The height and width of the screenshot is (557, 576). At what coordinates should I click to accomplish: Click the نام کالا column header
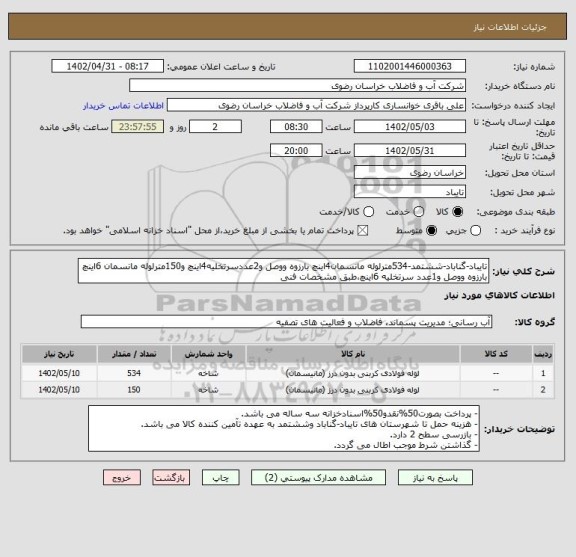(x=353, y=354)
